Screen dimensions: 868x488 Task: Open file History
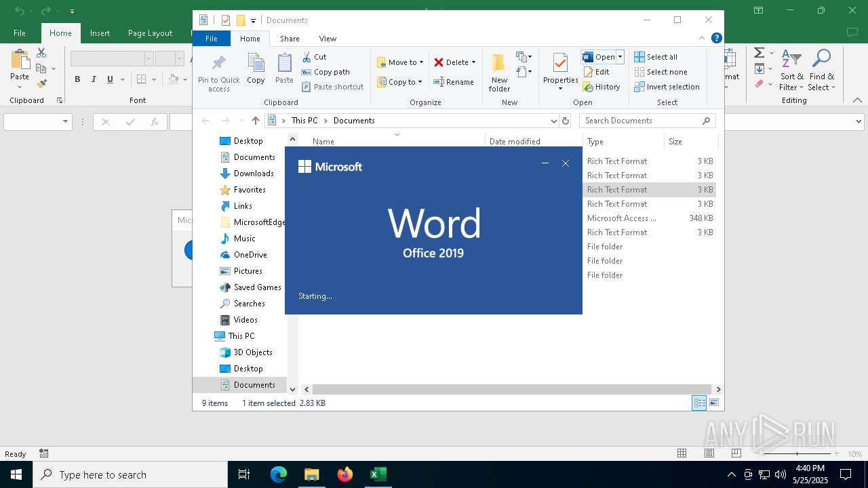[x=601, y=87]
